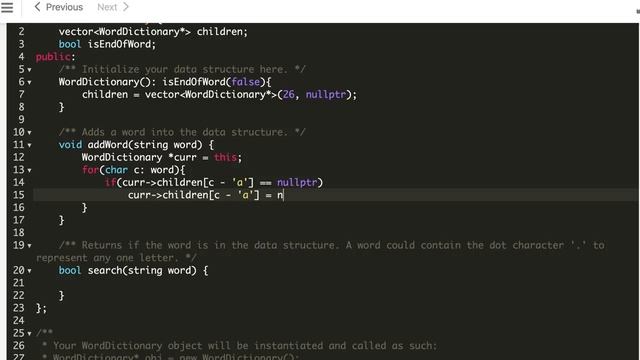The image size is (640, 360).
Task: Collapse the search function fold at line 20
Action: coord(29,271)
